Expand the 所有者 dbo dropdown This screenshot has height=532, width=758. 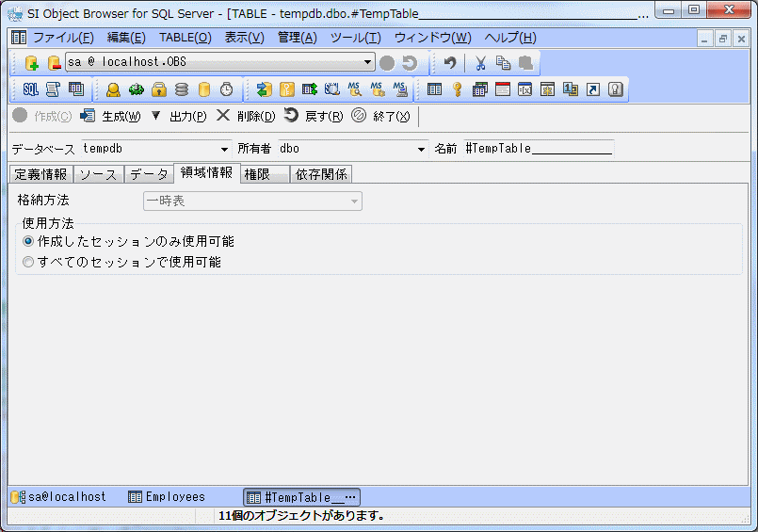[421, 149]
